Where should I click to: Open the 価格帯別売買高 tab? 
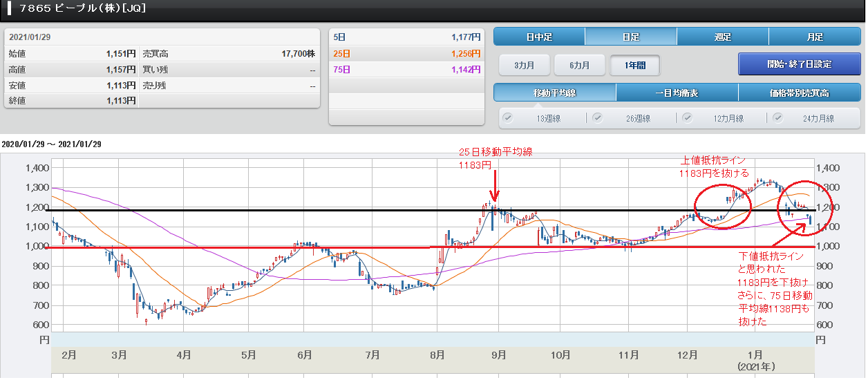[799, 93]
